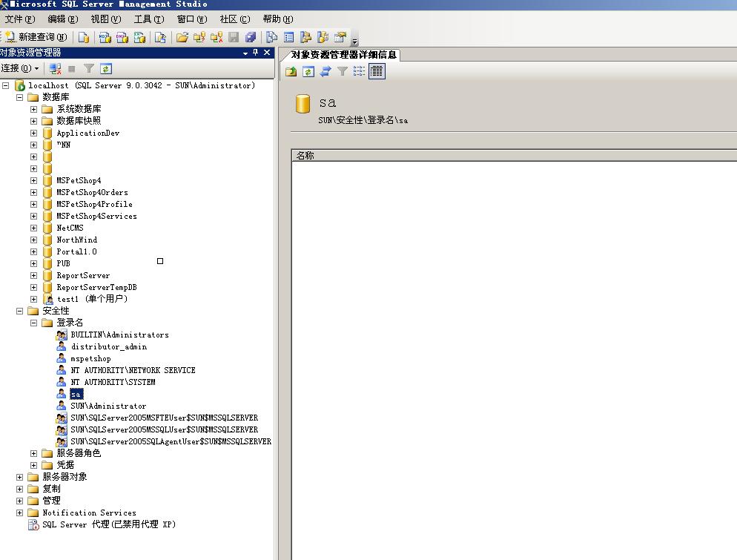
Task: Select the NorthWind database in tree
Action: tap(76, 240)
